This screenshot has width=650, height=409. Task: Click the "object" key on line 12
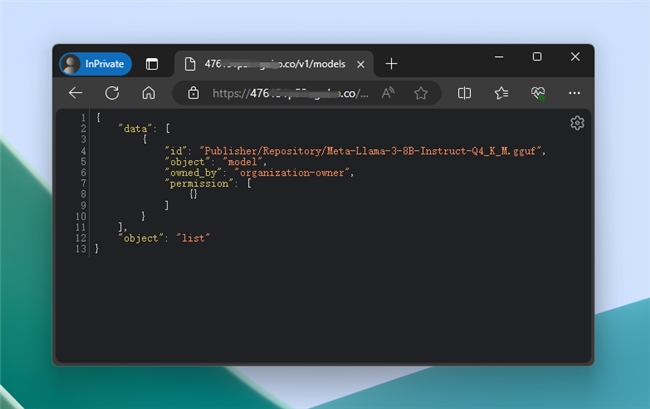tap(141, 238)
